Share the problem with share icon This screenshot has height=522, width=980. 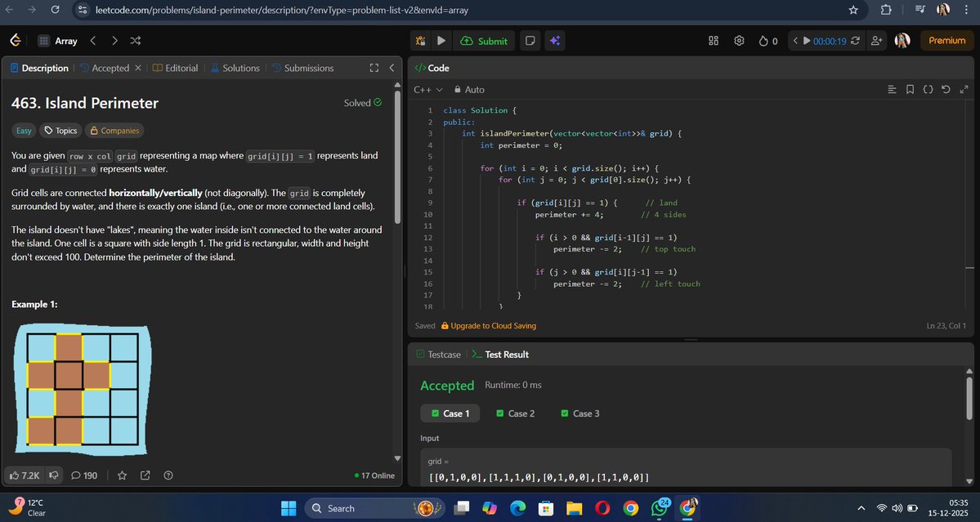(145, 475)
